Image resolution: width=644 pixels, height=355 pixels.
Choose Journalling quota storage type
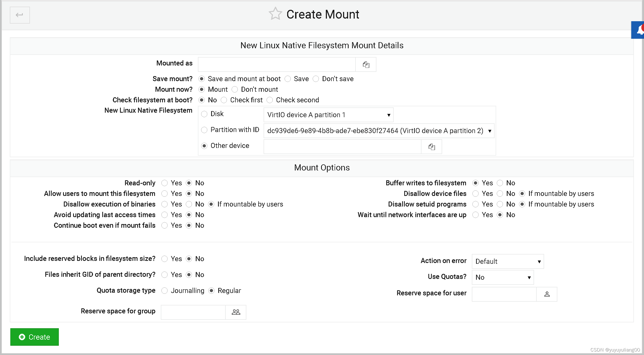click(x=165, y=291)
